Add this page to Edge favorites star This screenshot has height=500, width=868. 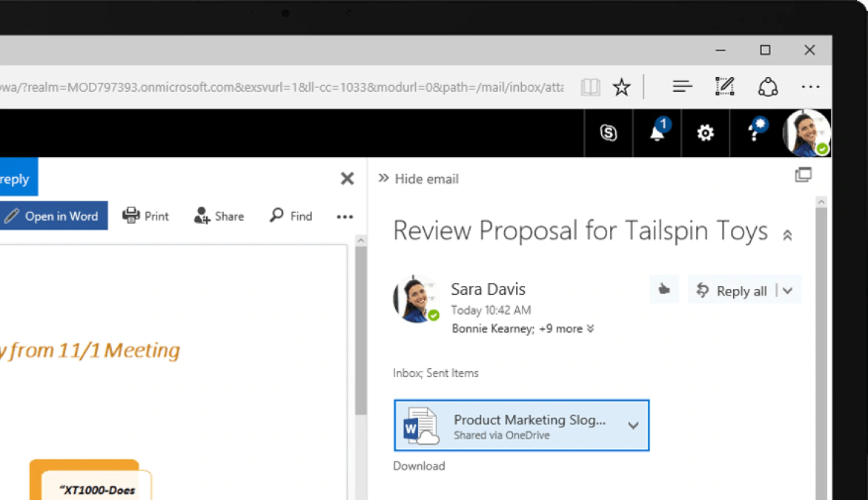pyautogui.click(x=621, y=87)
